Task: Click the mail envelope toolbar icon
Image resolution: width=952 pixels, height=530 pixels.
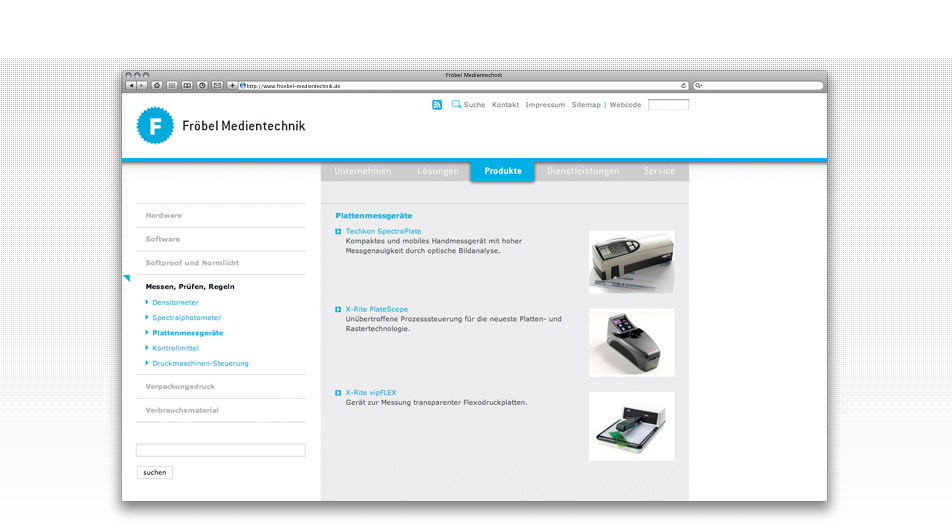Action: (x=217, y=86)
